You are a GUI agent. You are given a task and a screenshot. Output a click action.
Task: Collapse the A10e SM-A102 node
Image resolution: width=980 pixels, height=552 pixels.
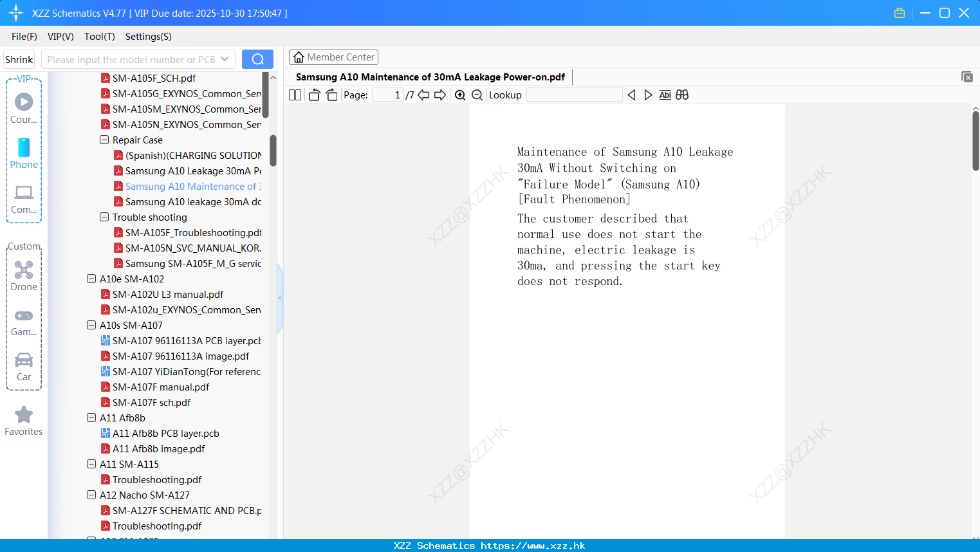pyautogui.click(x=91, y=279)
